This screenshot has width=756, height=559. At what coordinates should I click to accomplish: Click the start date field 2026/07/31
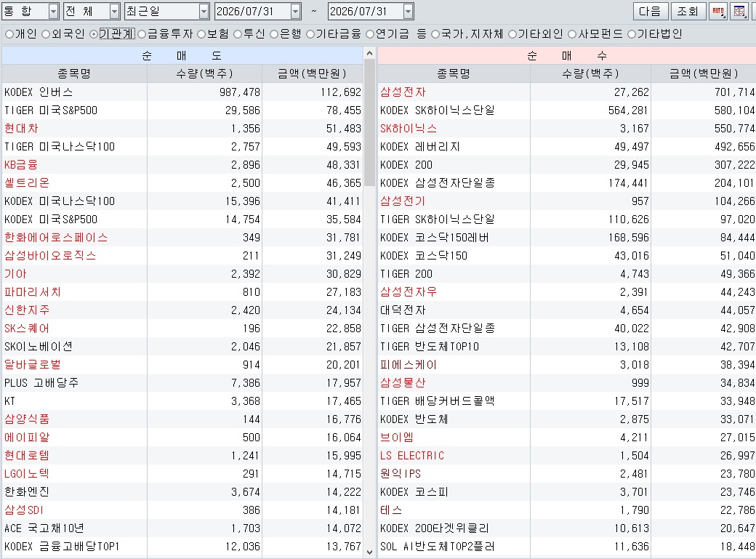point(253,11)
